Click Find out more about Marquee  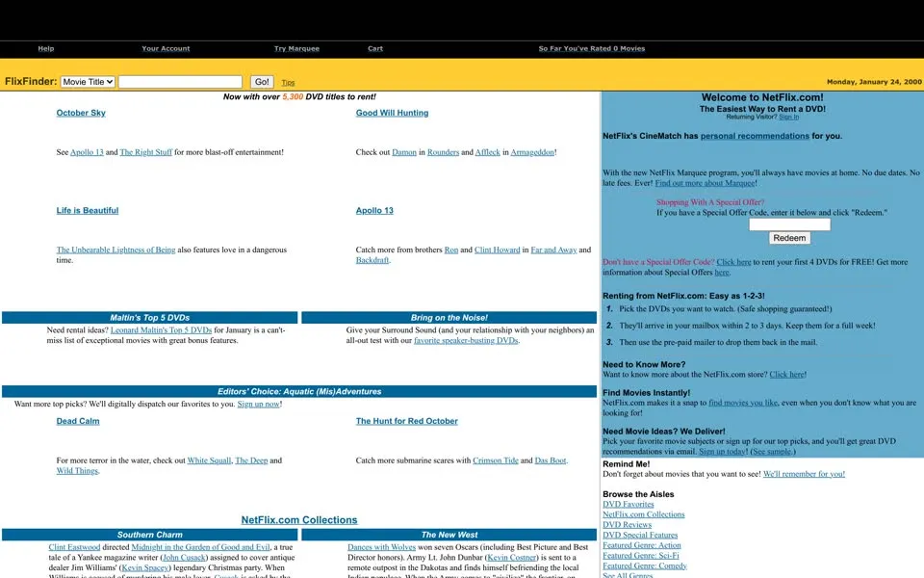click(706, 183)
